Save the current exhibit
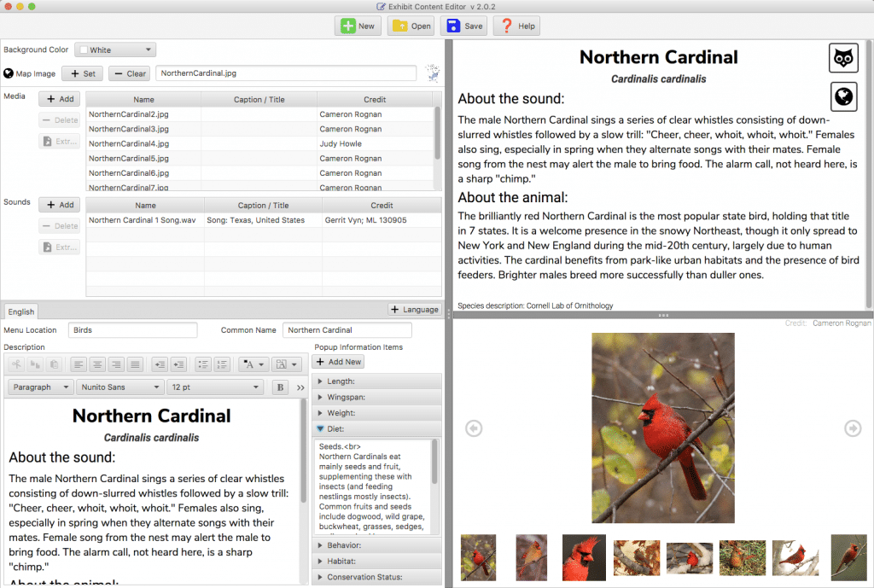This screenshot has width=874, height=588. coord(464,26)
